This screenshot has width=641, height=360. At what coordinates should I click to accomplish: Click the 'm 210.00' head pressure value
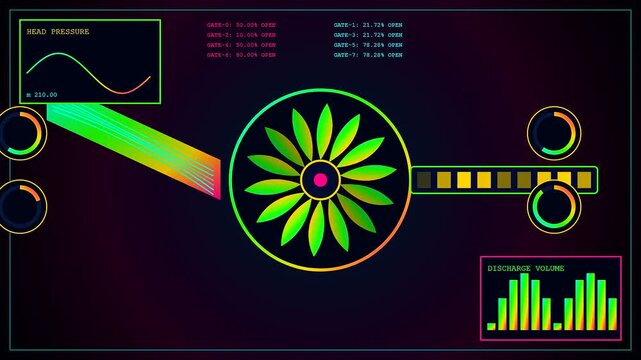(42, 95)
